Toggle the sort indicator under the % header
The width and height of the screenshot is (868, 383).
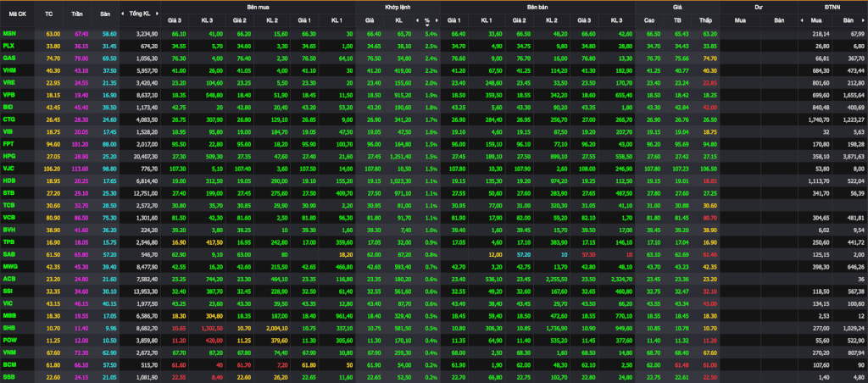(427, 25)
